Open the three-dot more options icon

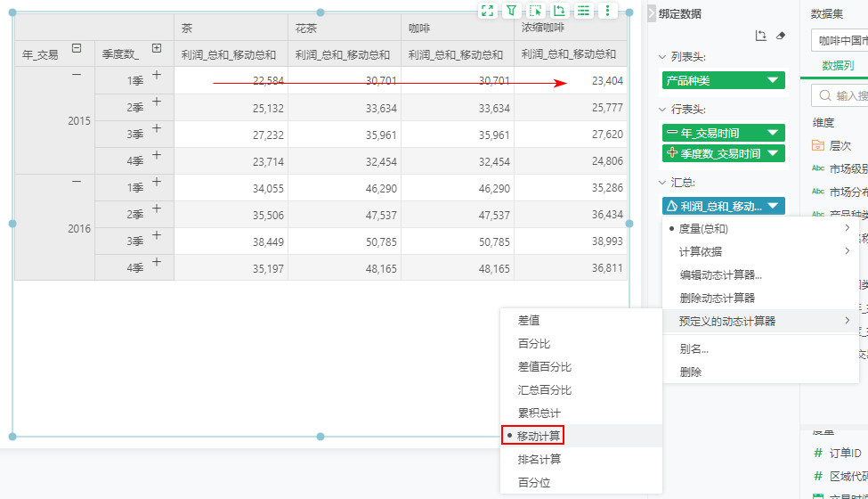[x=607, y=11]
